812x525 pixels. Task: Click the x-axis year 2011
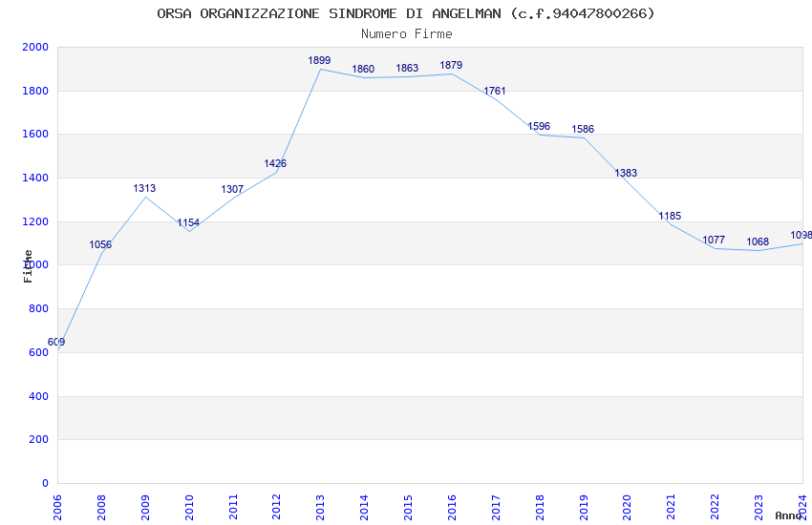point(233,508)
